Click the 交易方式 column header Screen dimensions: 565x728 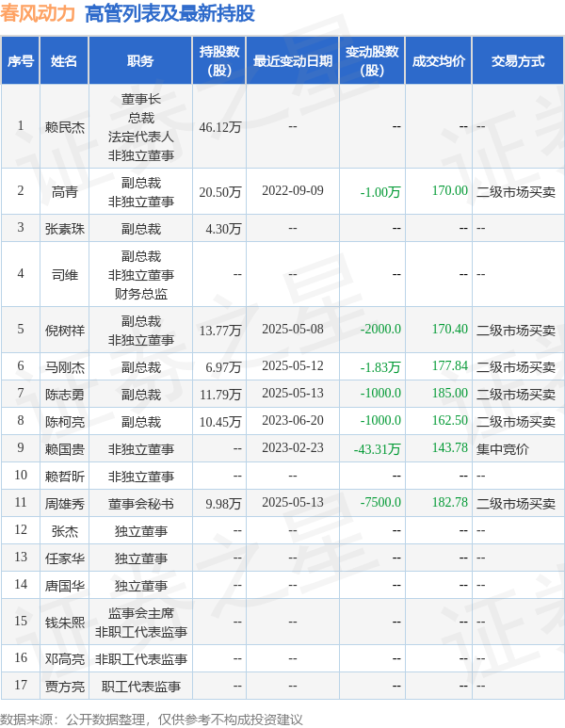pos(518,61)
